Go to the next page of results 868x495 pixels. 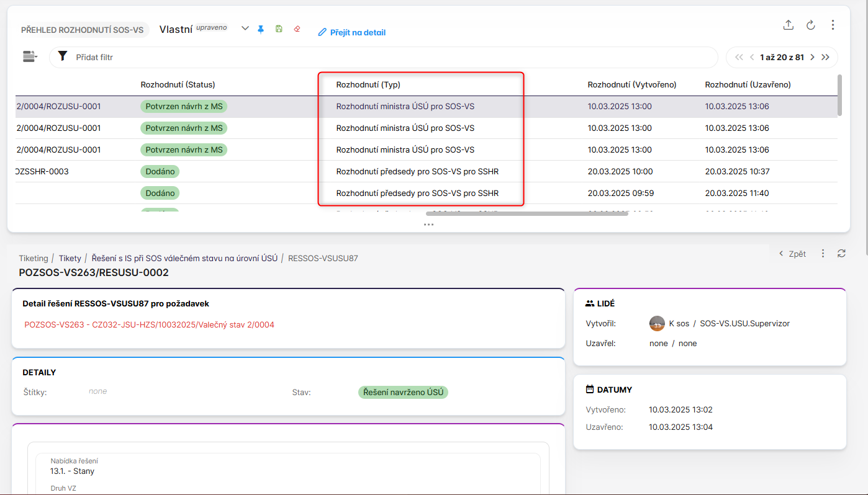812,57
